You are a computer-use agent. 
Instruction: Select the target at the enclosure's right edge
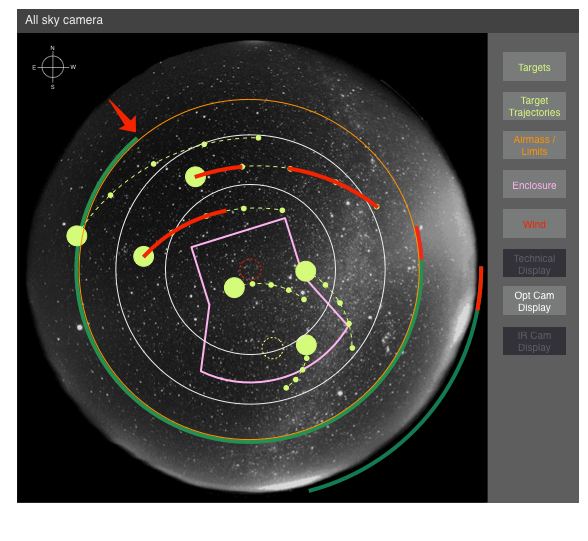[306, 271]
